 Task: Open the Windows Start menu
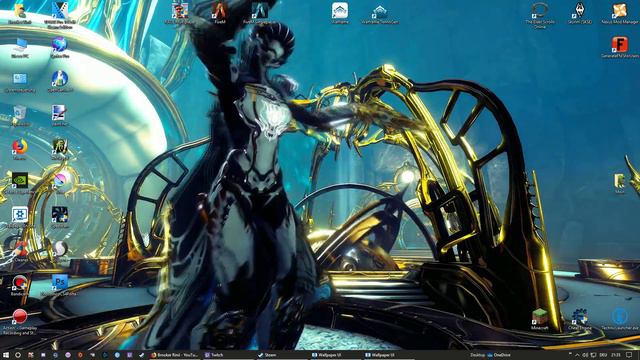pyautogui.click(x=6, y=355)
